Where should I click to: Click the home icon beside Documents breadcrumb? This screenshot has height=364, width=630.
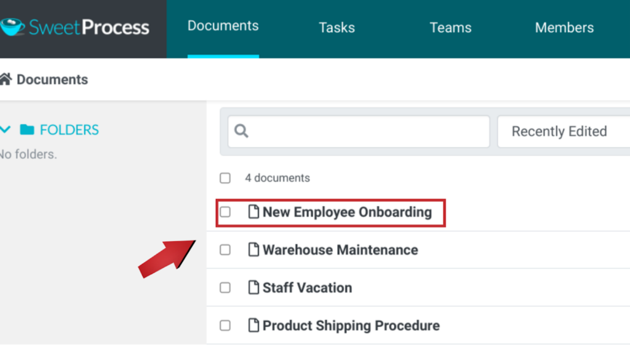point(6,79)
